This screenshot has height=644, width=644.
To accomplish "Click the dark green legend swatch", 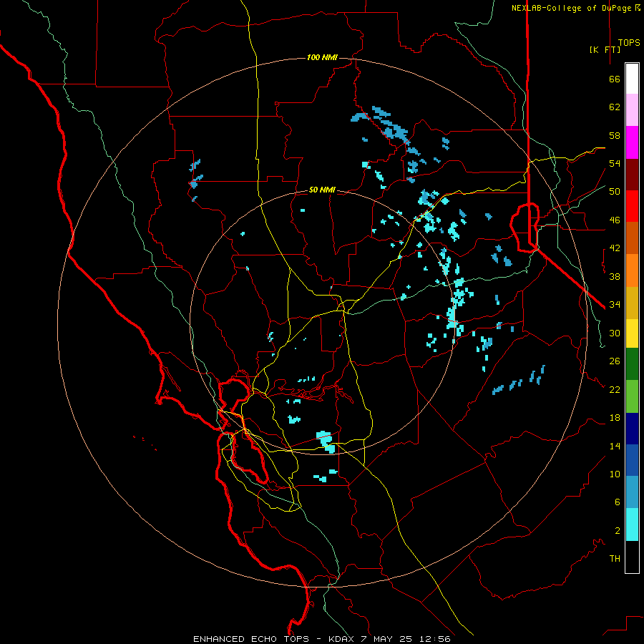I will (x=632, y=364).
